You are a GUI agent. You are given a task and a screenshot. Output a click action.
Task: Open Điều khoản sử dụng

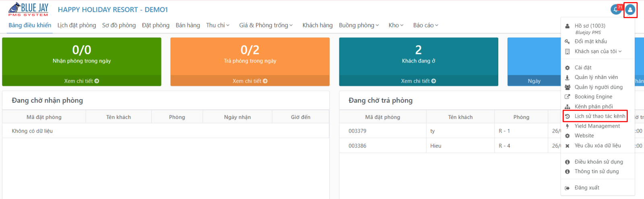point(599,162)
